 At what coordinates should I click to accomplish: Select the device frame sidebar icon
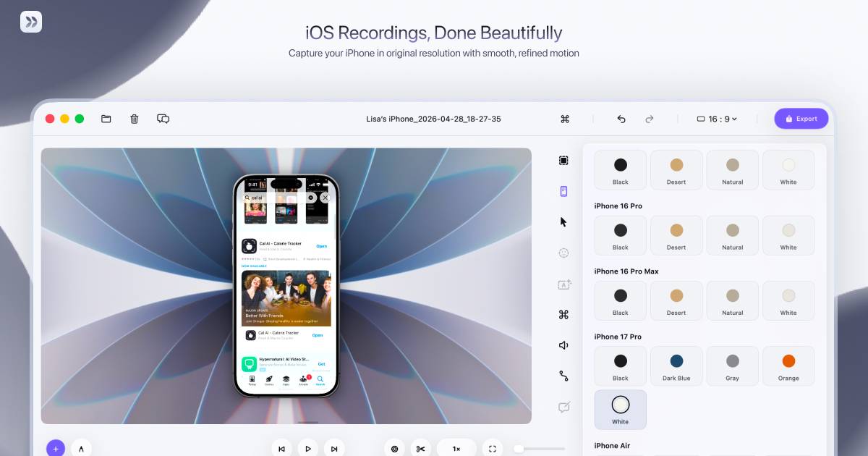[x=563, y=191]
